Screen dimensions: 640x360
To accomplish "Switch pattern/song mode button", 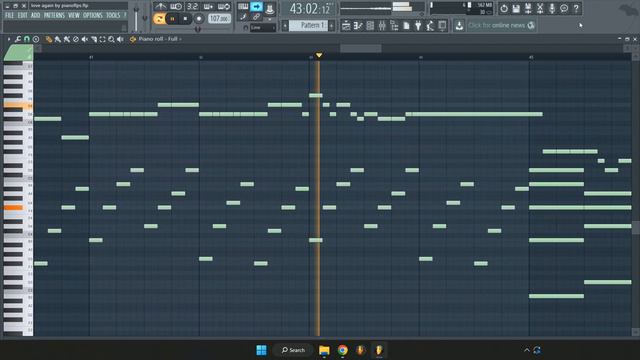I will pos(159,19).
